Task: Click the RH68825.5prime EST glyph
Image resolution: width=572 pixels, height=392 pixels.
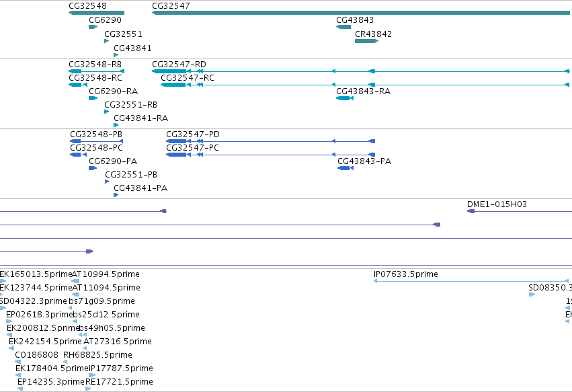Action: coord(65,362)
